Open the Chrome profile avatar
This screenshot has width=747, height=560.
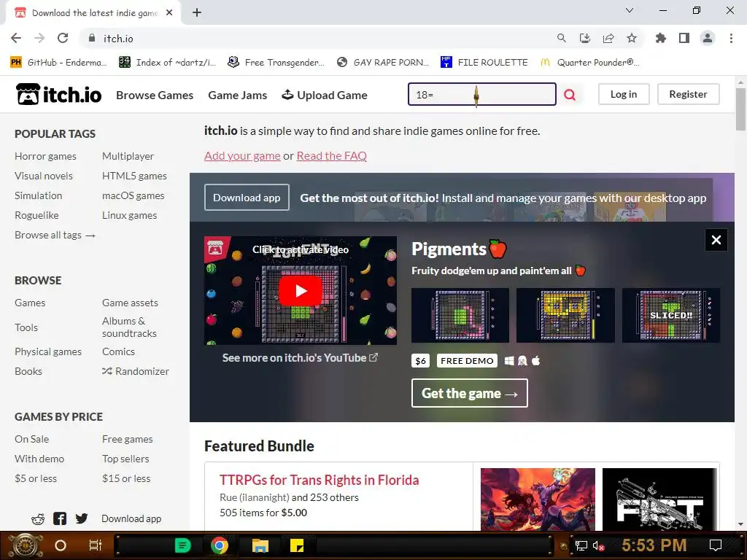[x=708, y=38]
